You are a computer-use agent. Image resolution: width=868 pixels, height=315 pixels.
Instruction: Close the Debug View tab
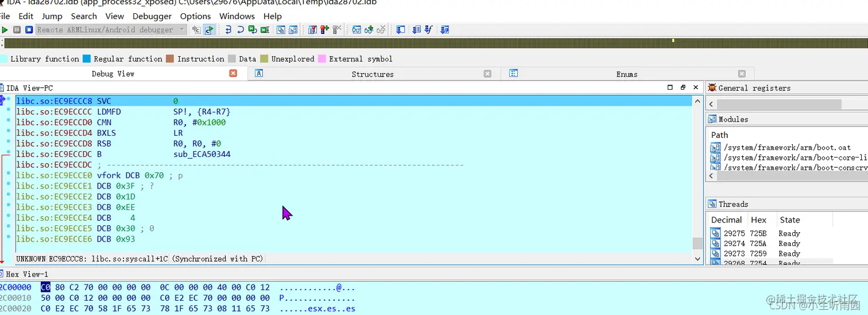233,74
